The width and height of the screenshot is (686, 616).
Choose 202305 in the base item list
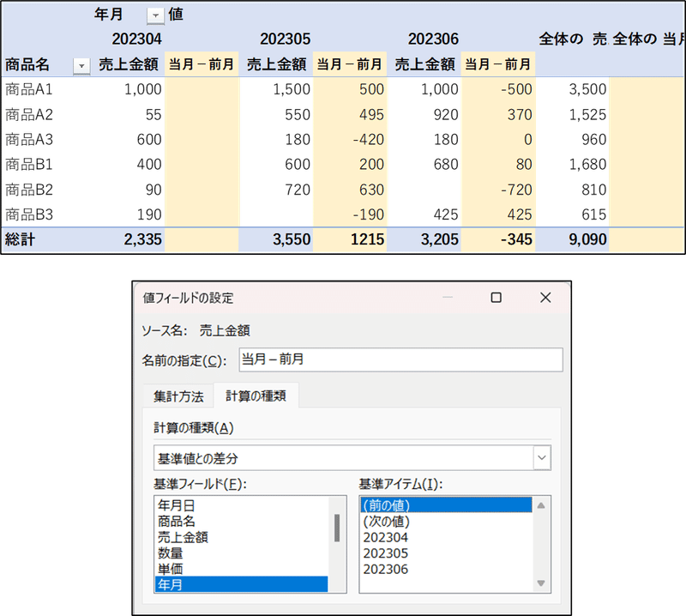[446, 553]
